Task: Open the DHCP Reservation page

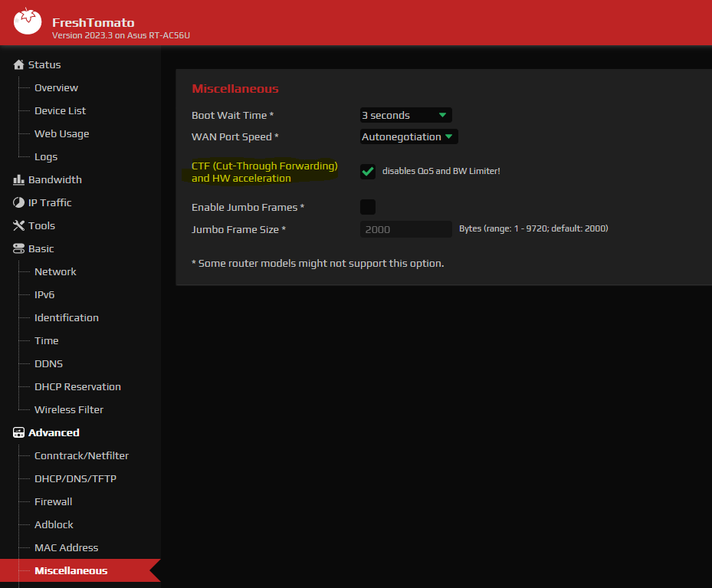Action: point(77,387)
